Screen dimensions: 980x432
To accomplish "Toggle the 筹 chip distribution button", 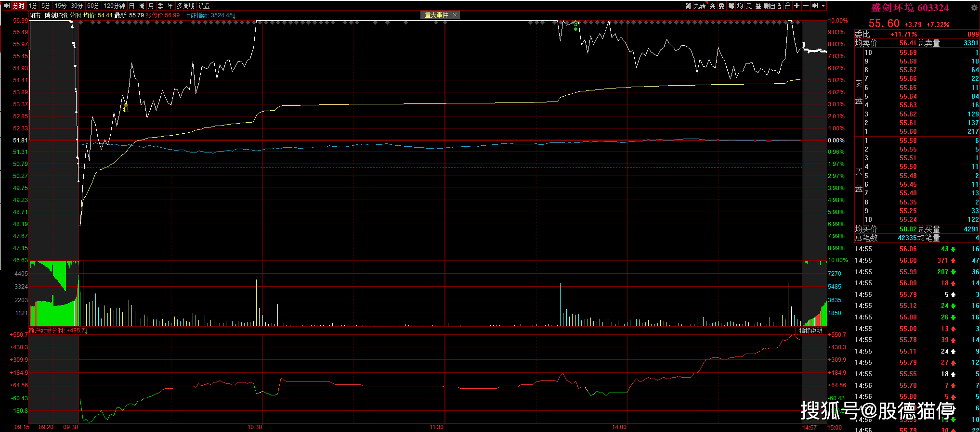I will tap(731, 6).
